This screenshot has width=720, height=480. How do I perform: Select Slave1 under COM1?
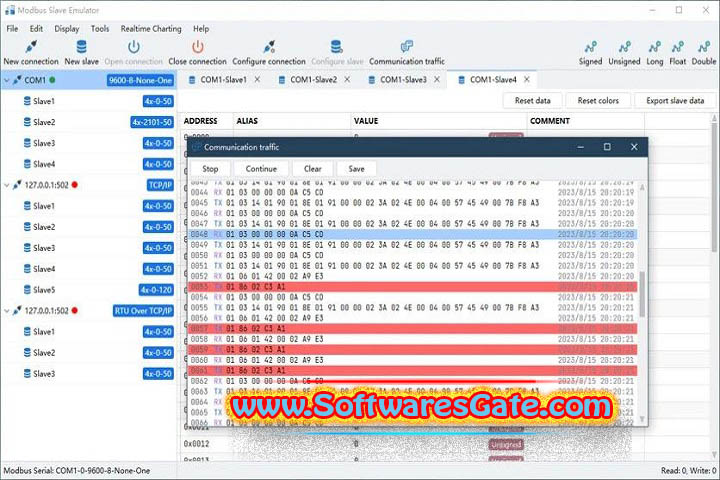pos(88,101)
